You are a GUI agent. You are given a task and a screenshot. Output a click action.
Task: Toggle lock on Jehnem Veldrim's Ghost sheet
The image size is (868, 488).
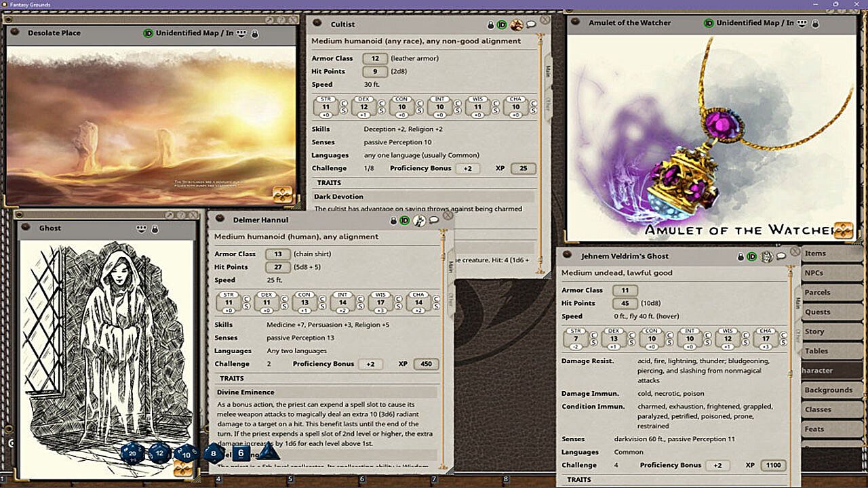(741, 257)
